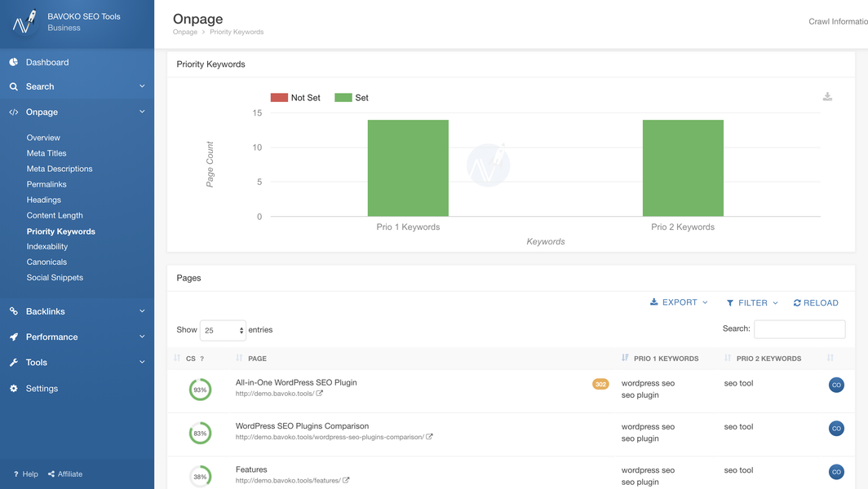Sort by Prio 1 Keywords sort icon

[625, 358]
